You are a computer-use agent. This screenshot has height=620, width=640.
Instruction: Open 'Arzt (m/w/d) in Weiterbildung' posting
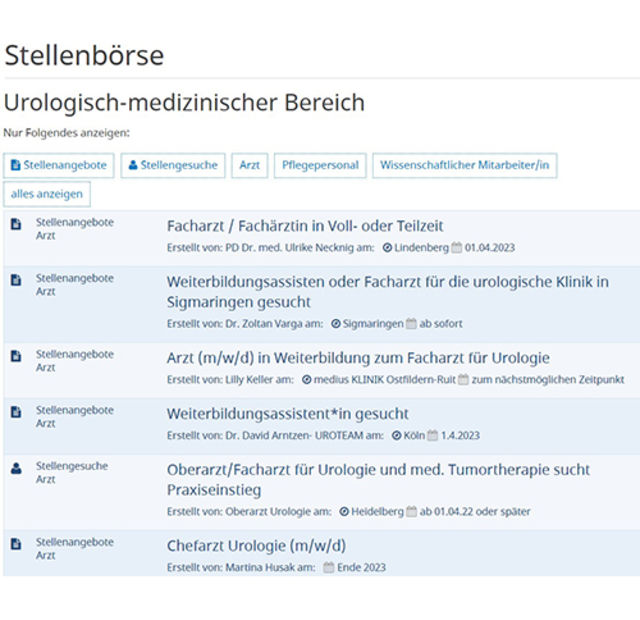(358, 357)
